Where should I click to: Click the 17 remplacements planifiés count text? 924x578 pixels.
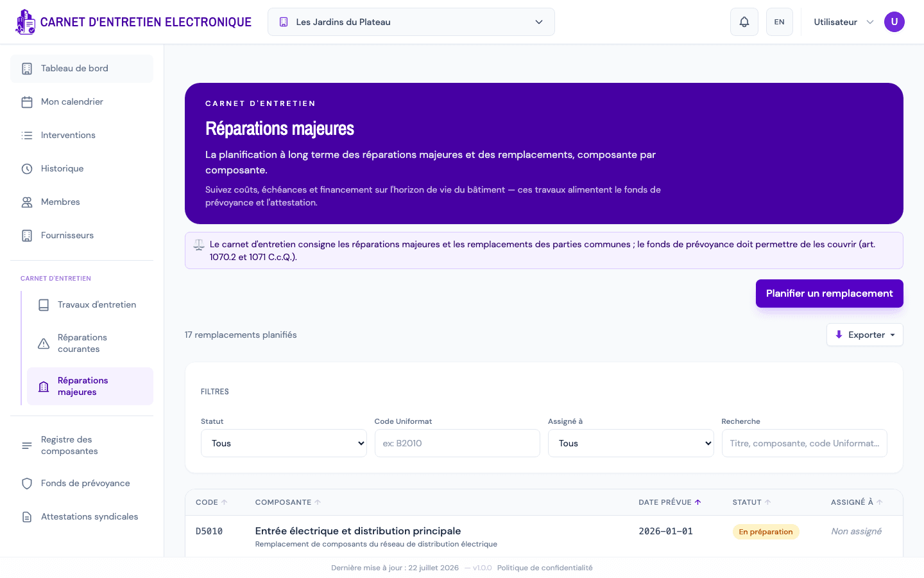click(x=241, y=335)
